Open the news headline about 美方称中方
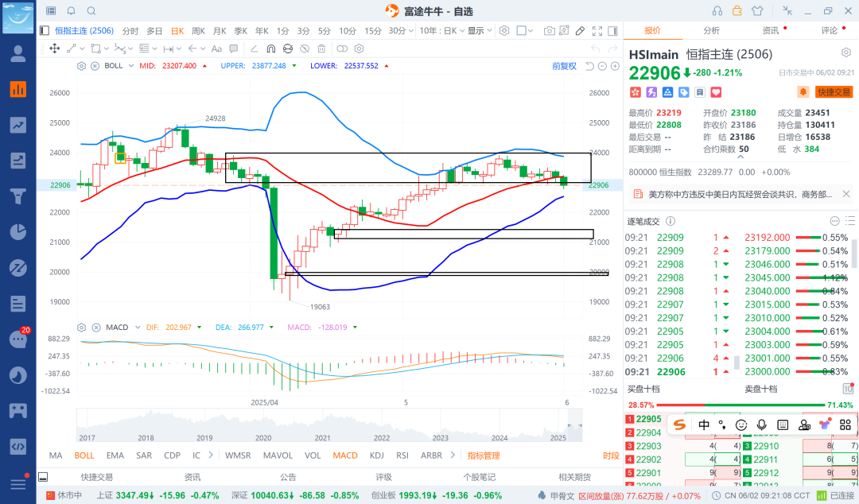This screenshot has height=504, width=859. point(740,195)
